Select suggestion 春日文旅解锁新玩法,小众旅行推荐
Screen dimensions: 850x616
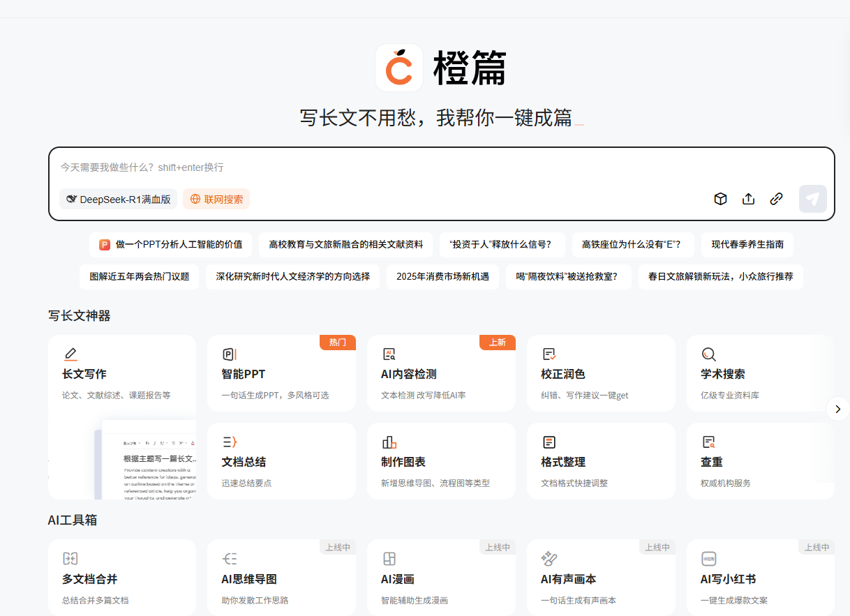[x=721, y=276]
